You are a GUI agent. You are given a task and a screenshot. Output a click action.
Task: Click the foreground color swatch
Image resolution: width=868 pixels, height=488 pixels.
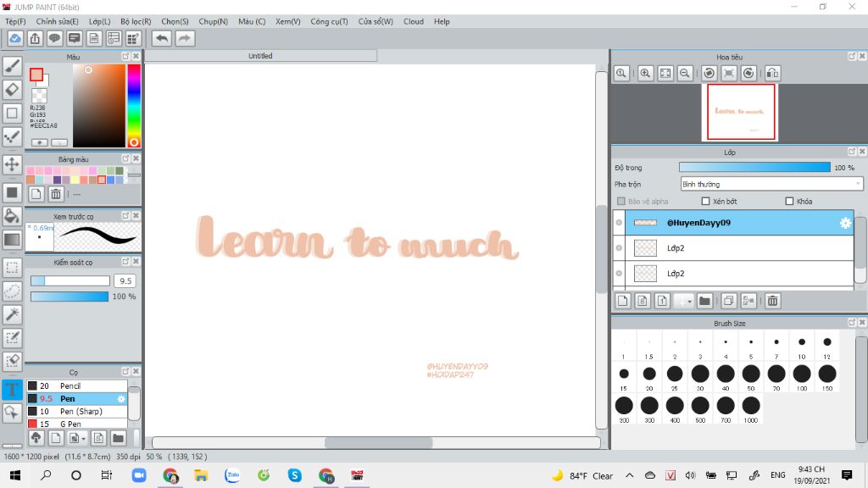point(36,75)
